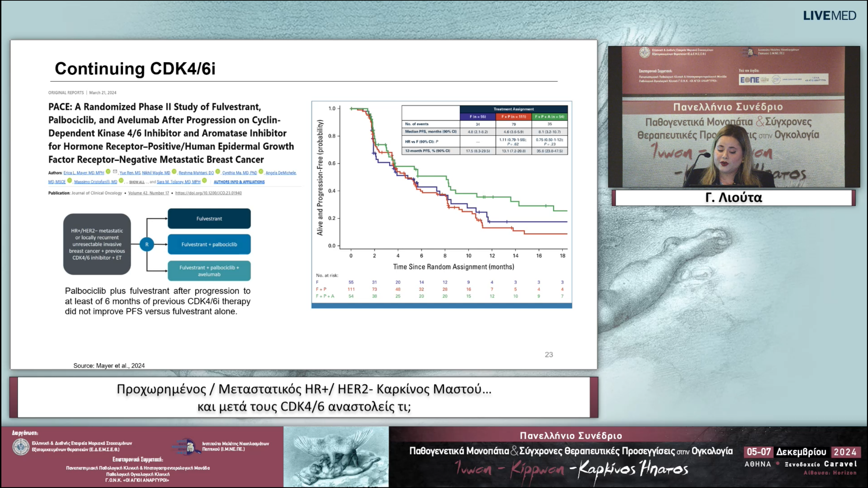Image resolution: width=868 pixels, height=488 pixels.
Task: Open Cynthia Ma, MD, PhD author link
Action: click(240, 173)
